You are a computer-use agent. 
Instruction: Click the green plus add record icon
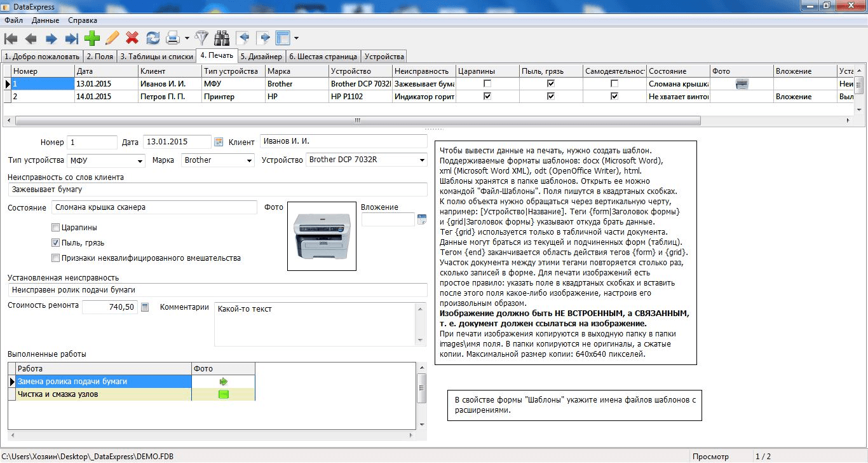click(x=92, y=38)
